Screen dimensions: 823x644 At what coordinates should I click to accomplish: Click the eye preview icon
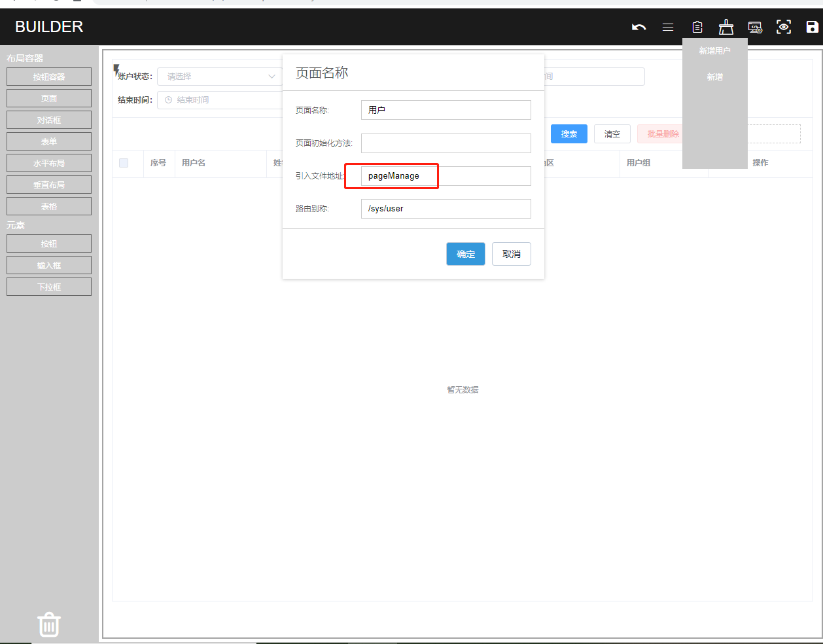[x=784, y=27]
